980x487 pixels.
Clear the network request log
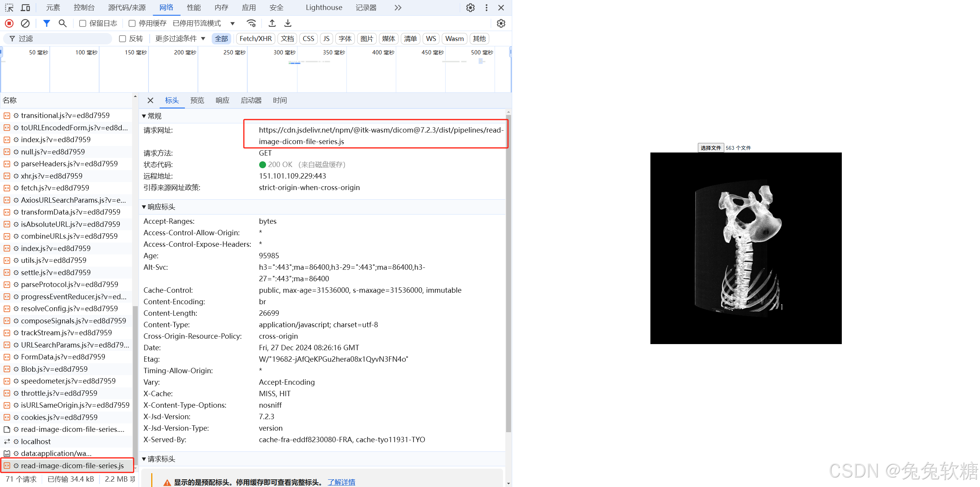point(25,23)
